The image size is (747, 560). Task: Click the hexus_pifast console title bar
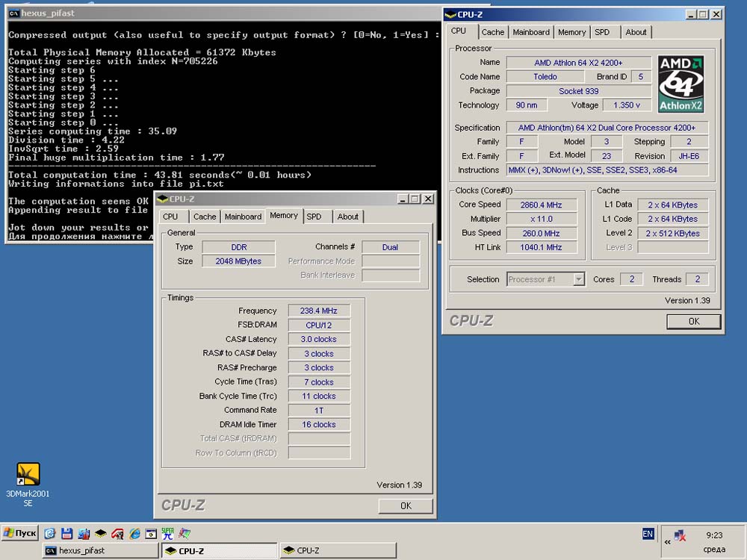coord(224,13)
